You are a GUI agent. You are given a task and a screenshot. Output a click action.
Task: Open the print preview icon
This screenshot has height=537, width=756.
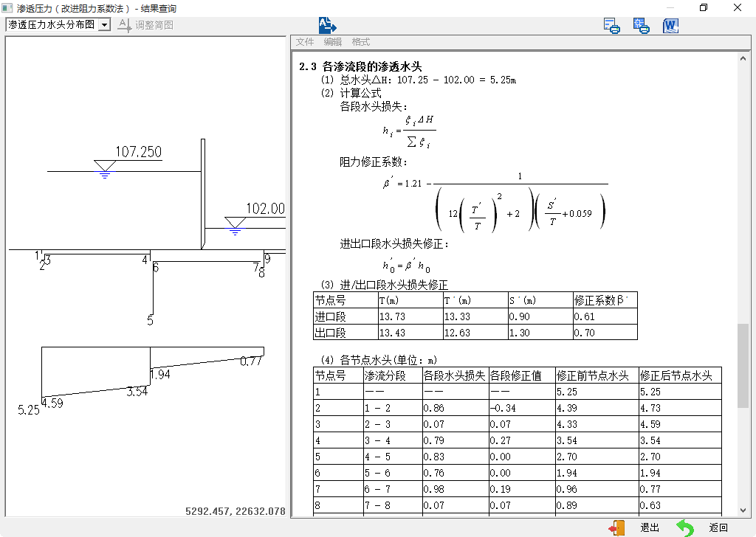coord(612,26)
